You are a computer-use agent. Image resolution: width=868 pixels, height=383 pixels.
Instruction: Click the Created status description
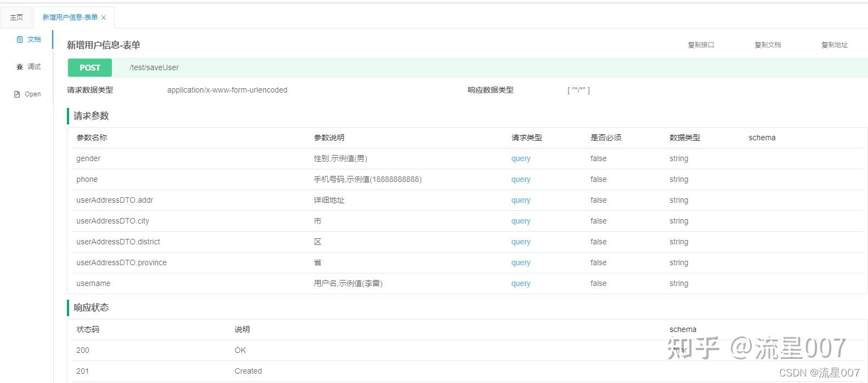pyautogui.click(x=248, y=371)
